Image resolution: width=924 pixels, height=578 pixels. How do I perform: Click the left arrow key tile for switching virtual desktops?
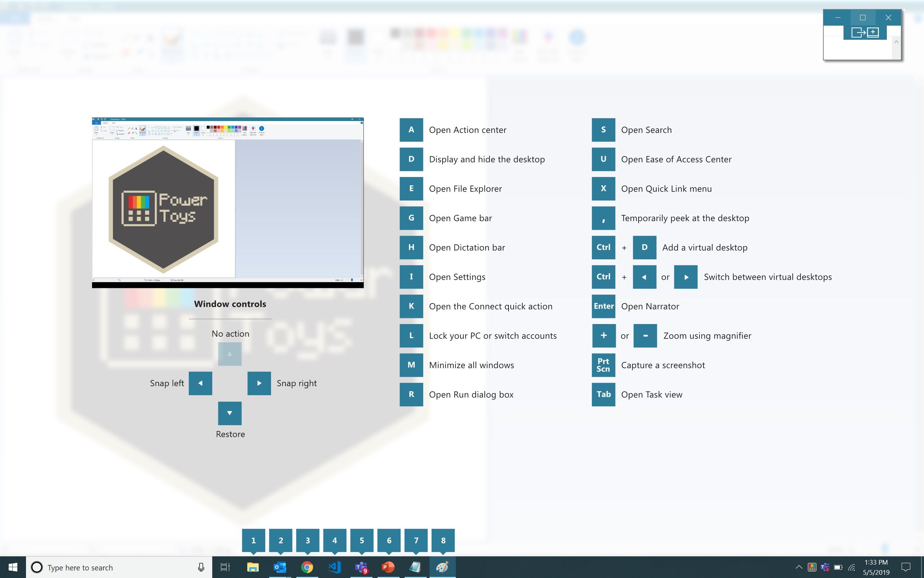tap(645, 277)
